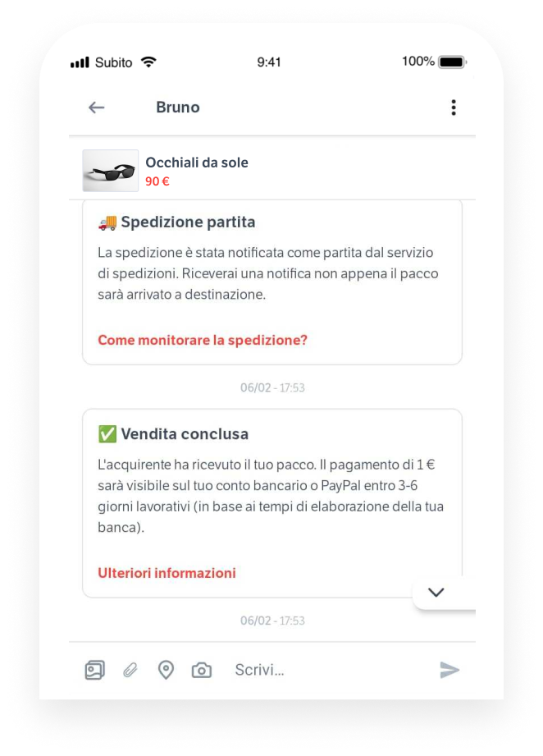This screenshot has width=543, height=756.
Task: Send message with the paper plane icon
Action: [449, 670]
